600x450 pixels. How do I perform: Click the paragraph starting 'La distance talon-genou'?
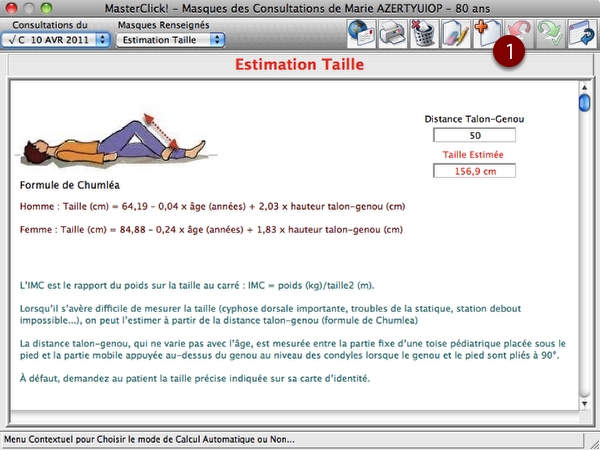pos(293,349)
